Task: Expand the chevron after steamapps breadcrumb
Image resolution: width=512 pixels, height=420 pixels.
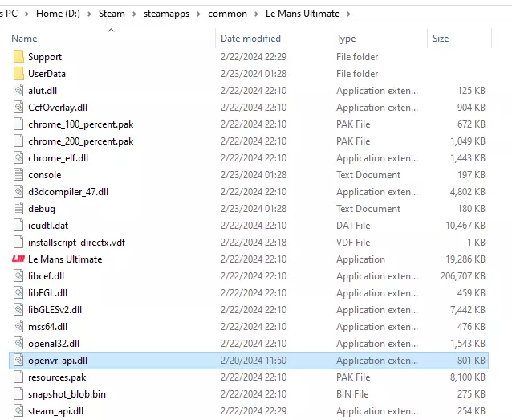Action: point(198,14)
